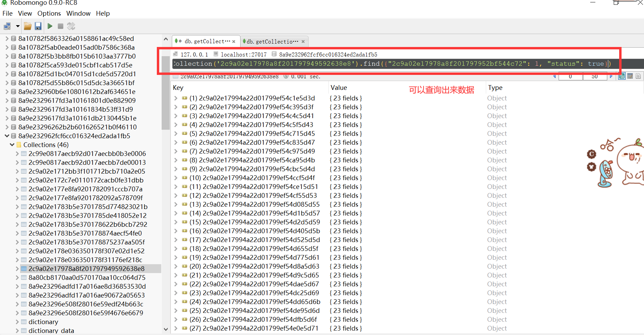
Task: Switch to the second db.getCollectio tab
Action: click(272, 42)
